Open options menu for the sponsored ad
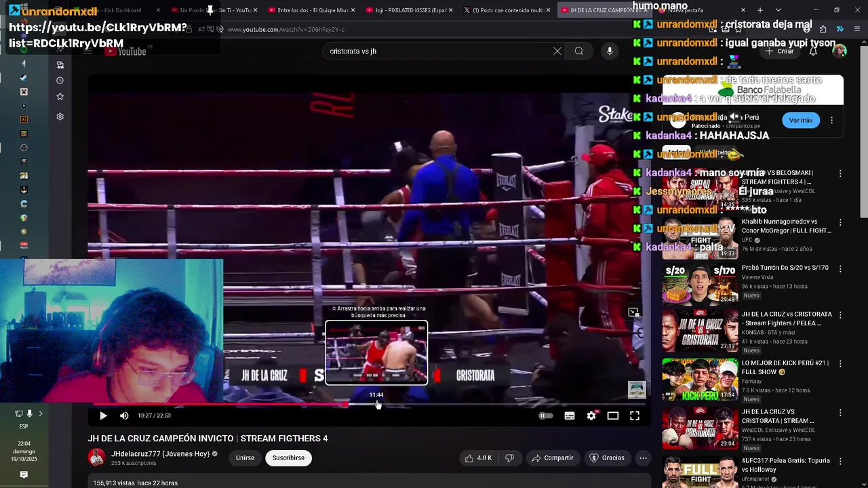Image resolution: width=868 pixels, height=488 pixels. tap(831, 120)
